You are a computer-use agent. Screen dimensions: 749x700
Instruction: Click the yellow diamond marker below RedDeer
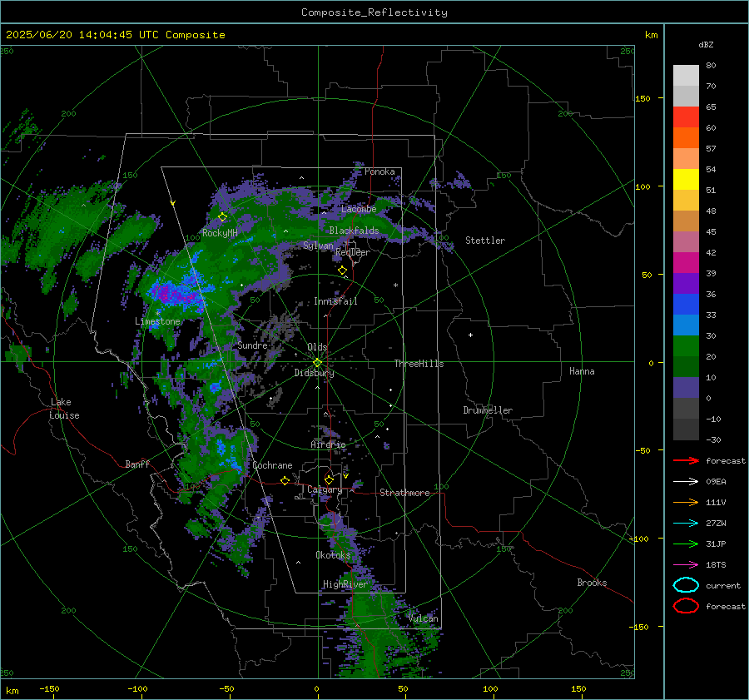pos(342,271)
